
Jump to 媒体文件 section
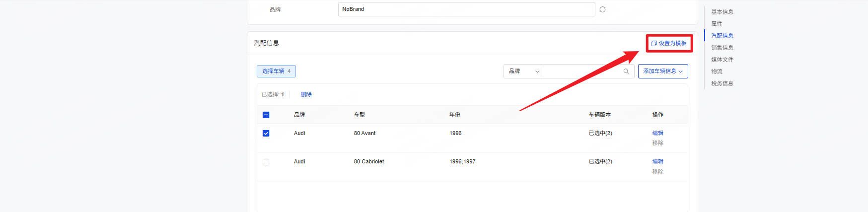(x=722, y=60)
